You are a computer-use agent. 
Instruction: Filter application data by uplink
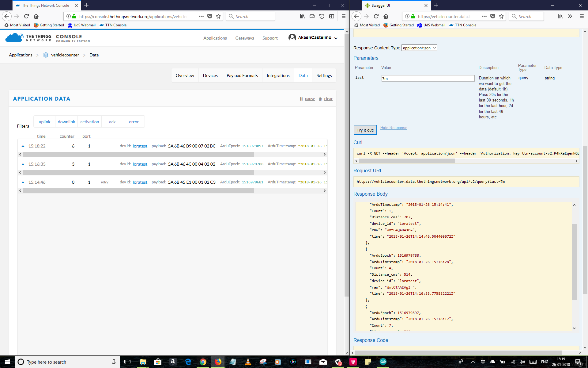[44, 122]
